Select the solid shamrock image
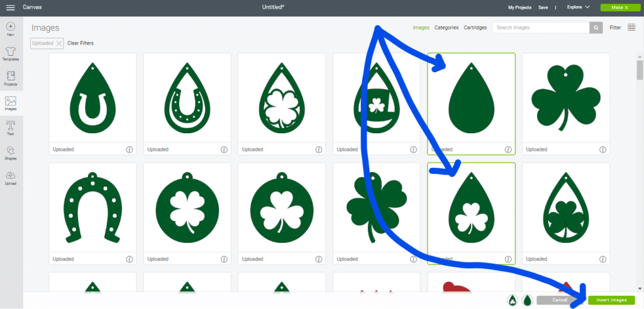 tap(565, 98)
